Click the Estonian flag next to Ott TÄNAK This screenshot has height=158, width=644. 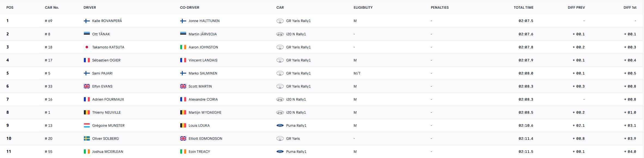pyautogui.click(x=87, y=34)
